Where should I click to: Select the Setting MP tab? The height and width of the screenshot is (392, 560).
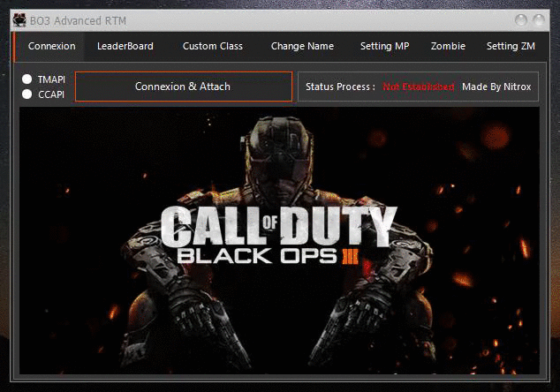coord(384,47)
